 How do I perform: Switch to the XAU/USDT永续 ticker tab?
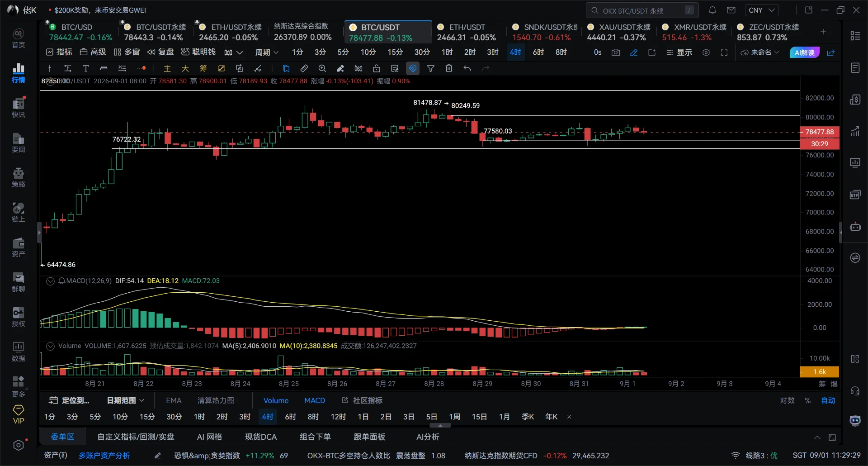click(619, 32)
